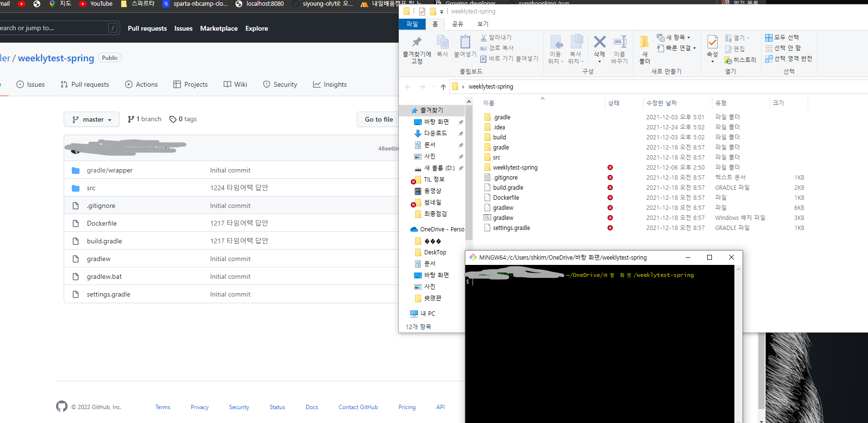
Task: Open the Actions repository tab
Action: (x=141, y=84)
